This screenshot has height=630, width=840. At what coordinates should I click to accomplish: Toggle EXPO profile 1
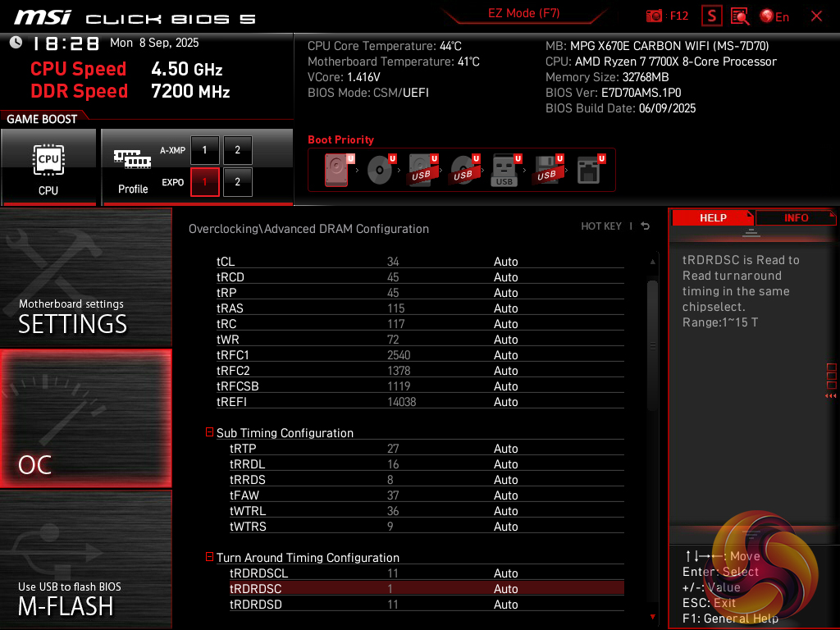(204, 182)
